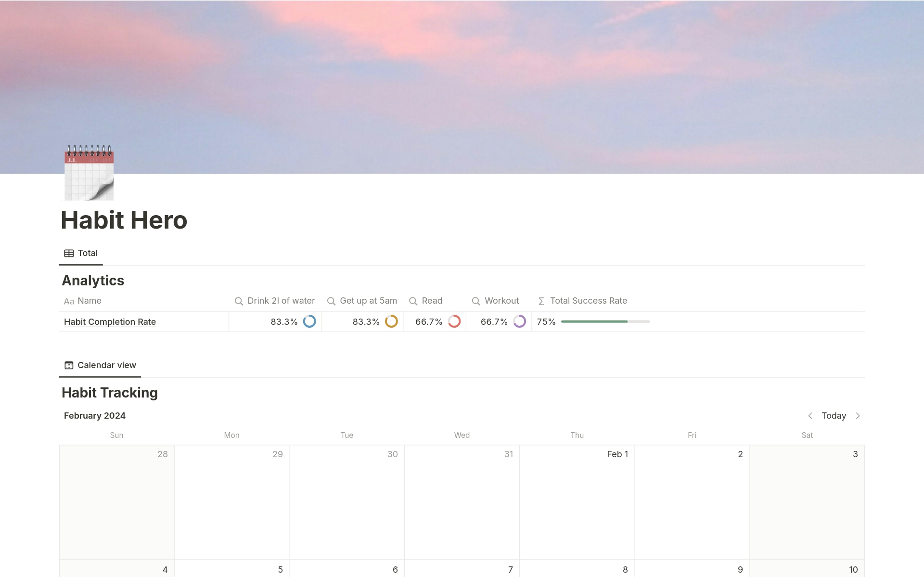The image size is (924, 577).
Task: Click the search icon next to Read
Action: point(413,300)
